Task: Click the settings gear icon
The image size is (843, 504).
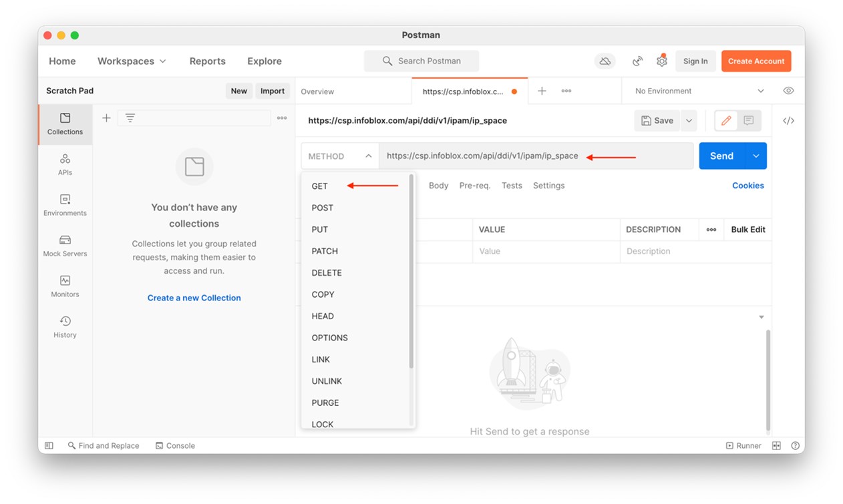Action: point(661,61)
